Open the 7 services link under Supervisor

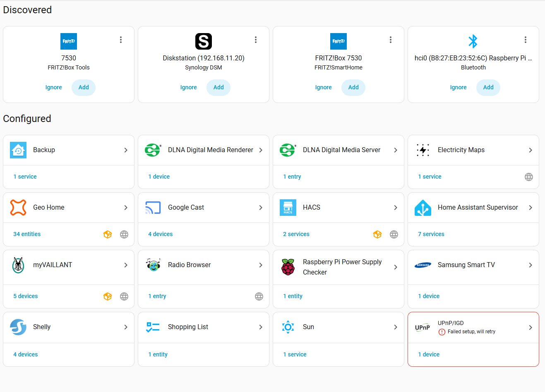coord(431,234)
